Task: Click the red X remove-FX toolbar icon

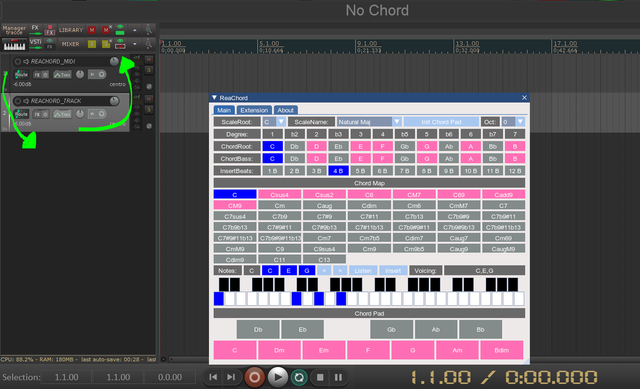Action: (x=50, y=30)
